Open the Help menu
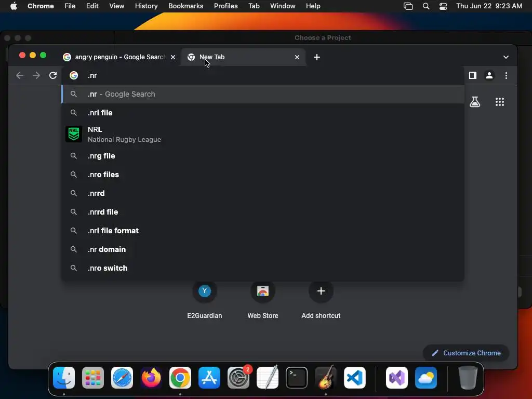 pyautogui.click(x=313, y=6)
